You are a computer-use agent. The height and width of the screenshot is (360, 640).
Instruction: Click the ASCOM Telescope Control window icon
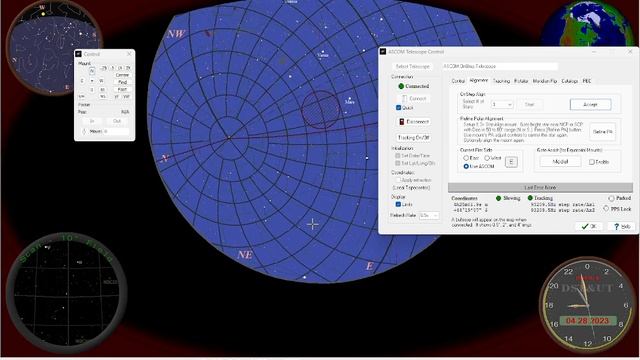(x=383, y=51)
